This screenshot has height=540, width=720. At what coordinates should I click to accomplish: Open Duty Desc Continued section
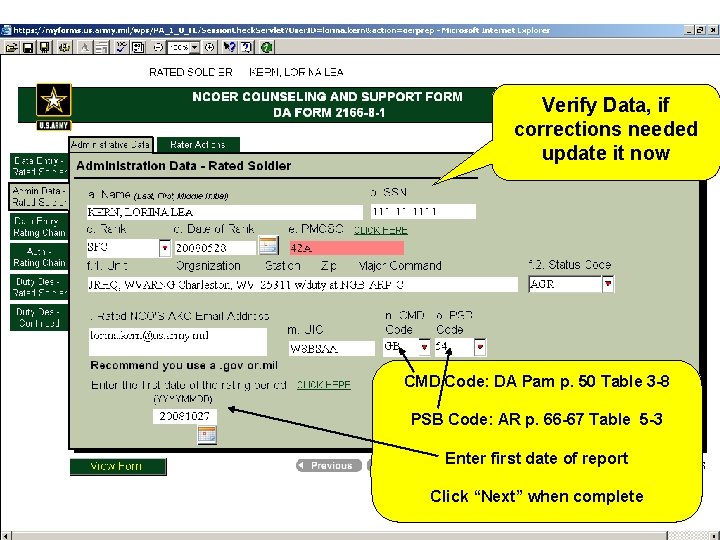(39, 317)
